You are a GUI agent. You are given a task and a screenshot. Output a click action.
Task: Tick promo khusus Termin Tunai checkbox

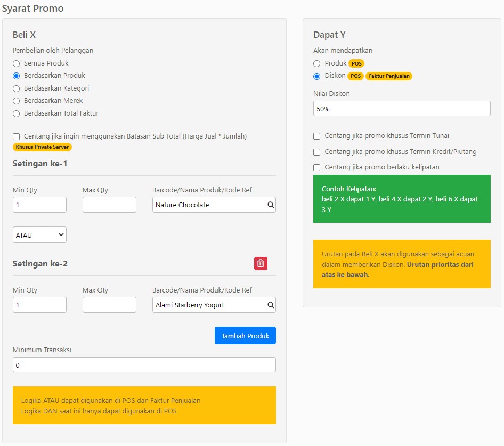pyautogui.click(x=317, y=136)
